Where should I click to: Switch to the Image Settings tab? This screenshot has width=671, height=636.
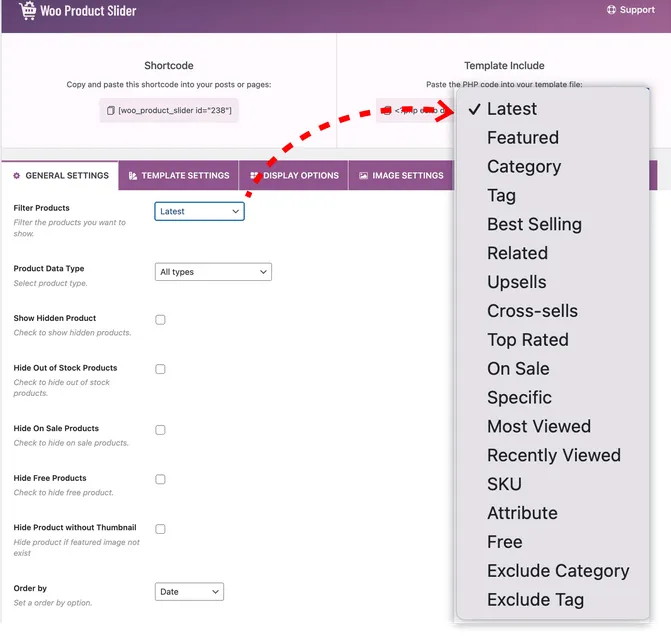click(401, 175)
